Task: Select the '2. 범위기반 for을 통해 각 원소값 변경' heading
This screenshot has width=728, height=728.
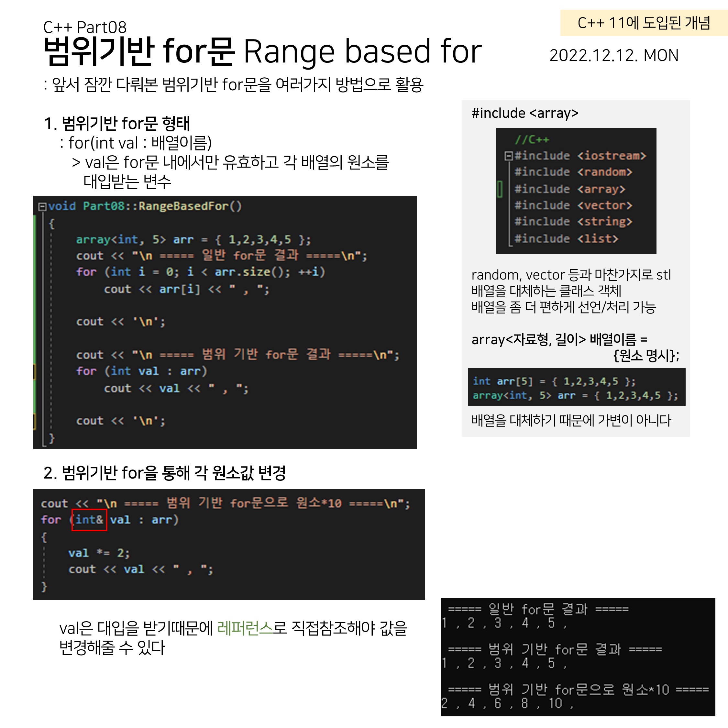Action: [164, 473]
